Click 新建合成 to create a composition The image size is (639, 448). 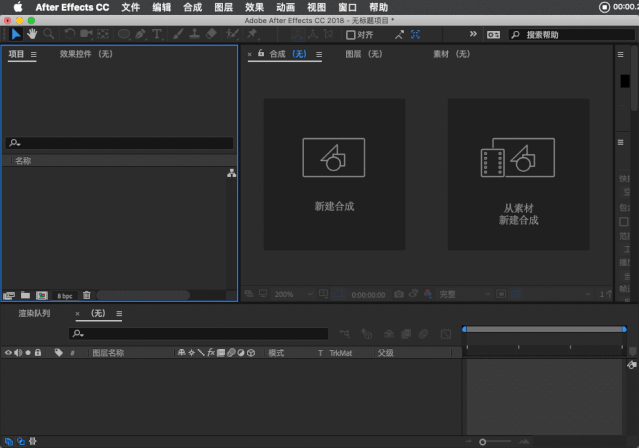point(334,174)
